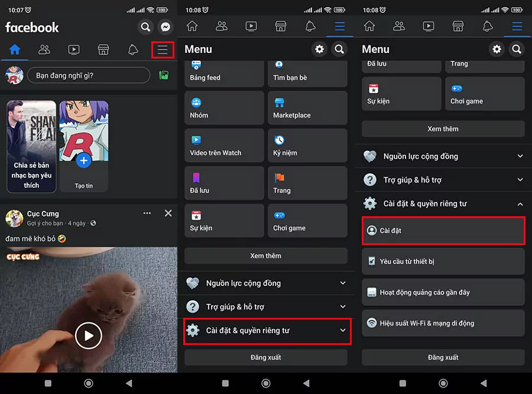The width and height of the screenshot is (532, 394).
Task: Open the Watch video tab in the first screen
Action: (x=74, y=50)
